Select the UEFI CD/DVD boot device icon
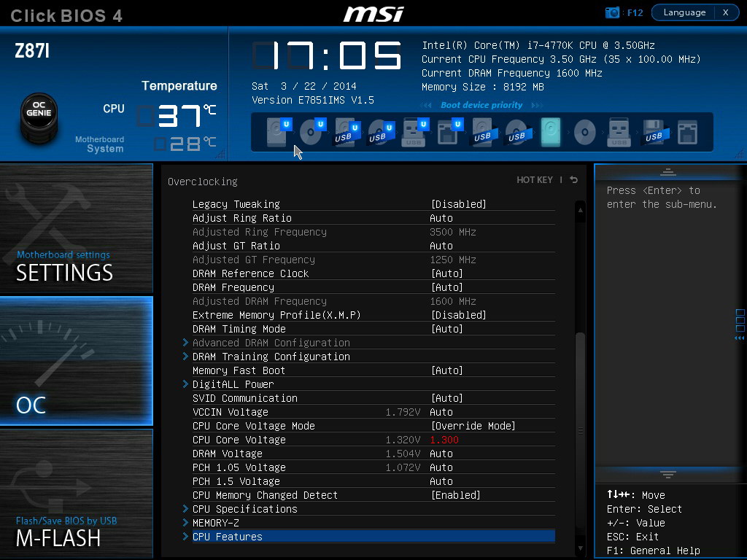 point(312,131)
